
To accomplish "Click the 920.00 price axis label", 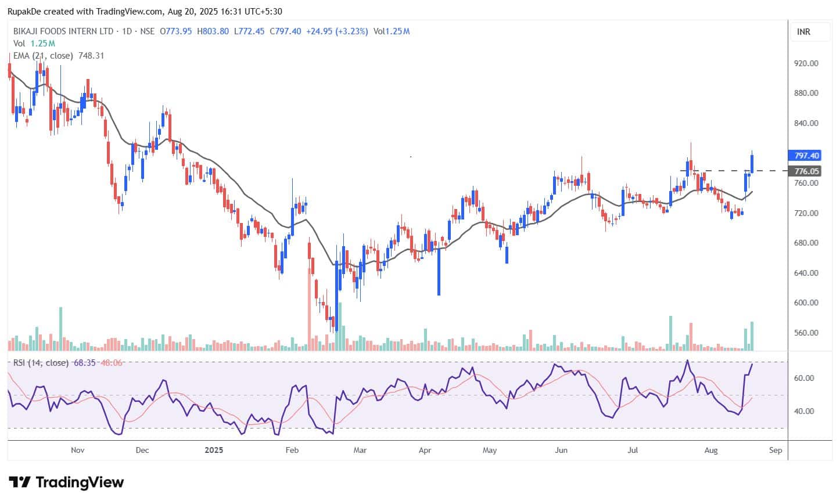I will click(x=806, y=63).
